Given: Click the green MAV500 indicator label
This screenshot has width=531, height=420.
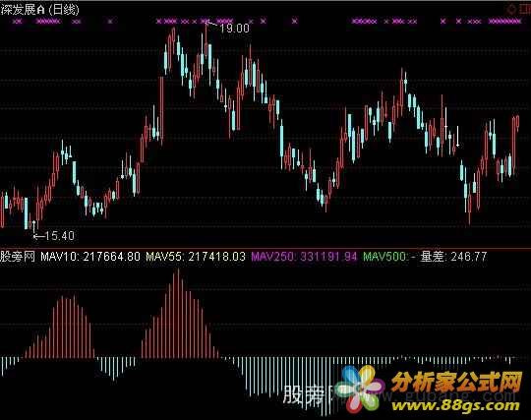Looking at the screenshot, I should (386, 257).
